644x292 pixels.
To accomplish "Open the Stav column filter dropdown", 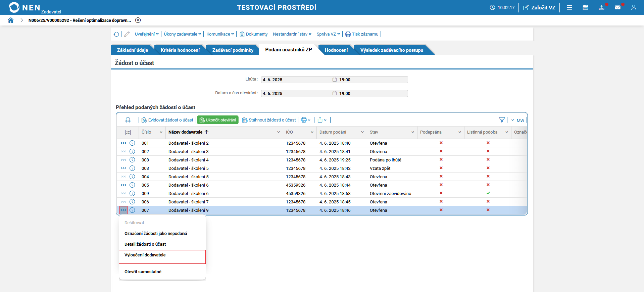I will click(x=412, y=132).
